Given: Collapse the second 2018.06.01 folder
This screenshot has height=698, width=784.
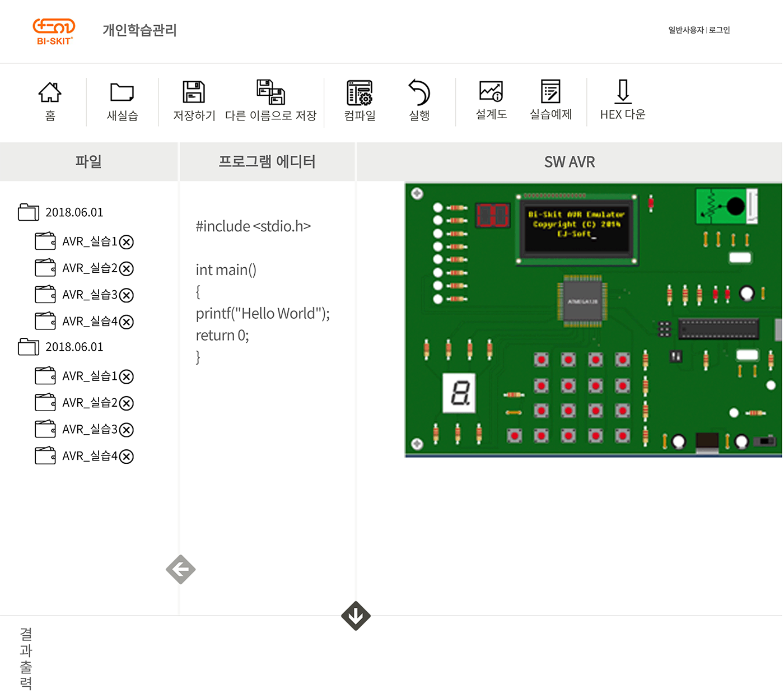Looking at the screenshot, I should [29, 347].
